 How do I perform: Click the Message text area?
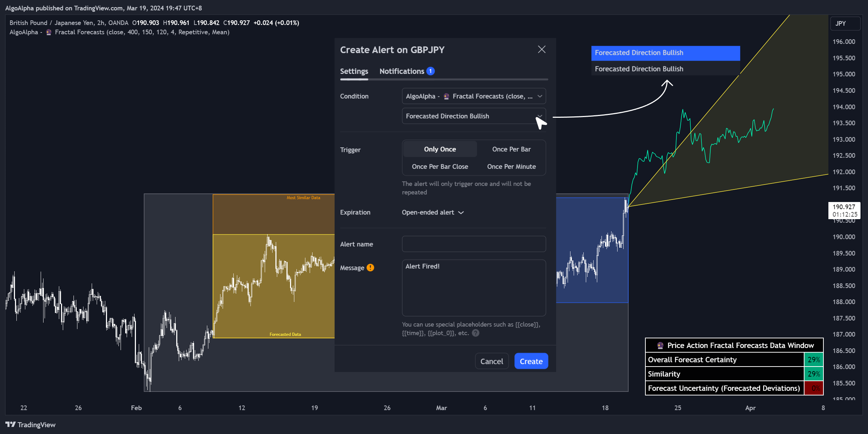pos(474,288)
